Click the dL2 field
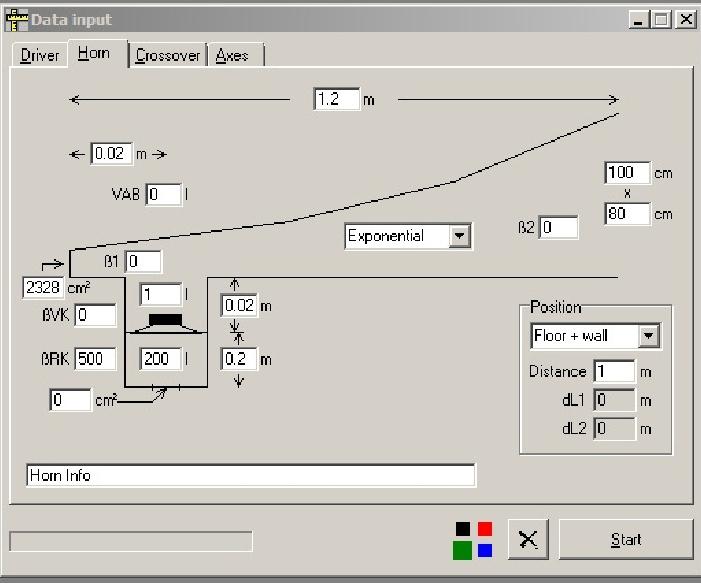 (614, 429)
